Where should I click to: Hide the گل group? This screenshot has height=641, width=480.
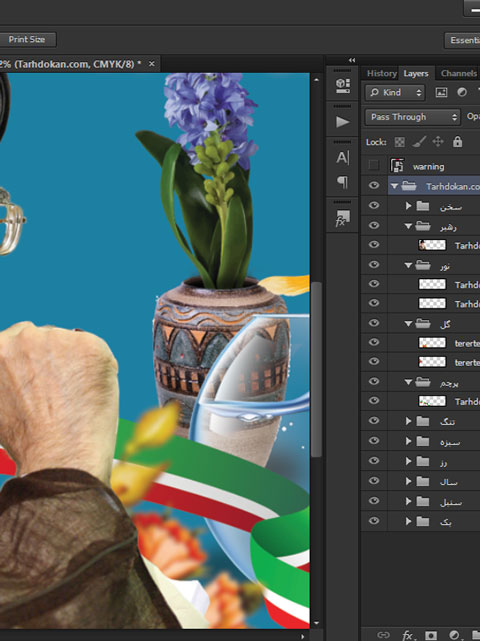pos(374,323)
